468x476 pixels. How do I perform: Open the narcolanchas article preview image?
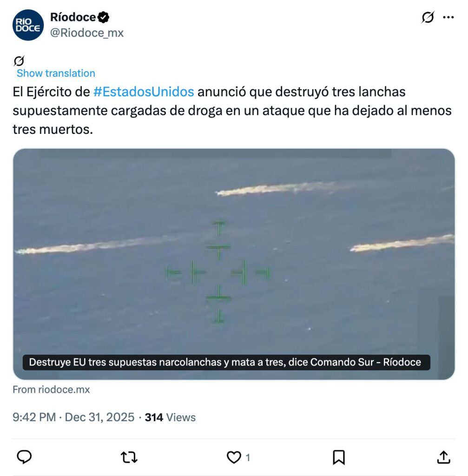point(234,264)
